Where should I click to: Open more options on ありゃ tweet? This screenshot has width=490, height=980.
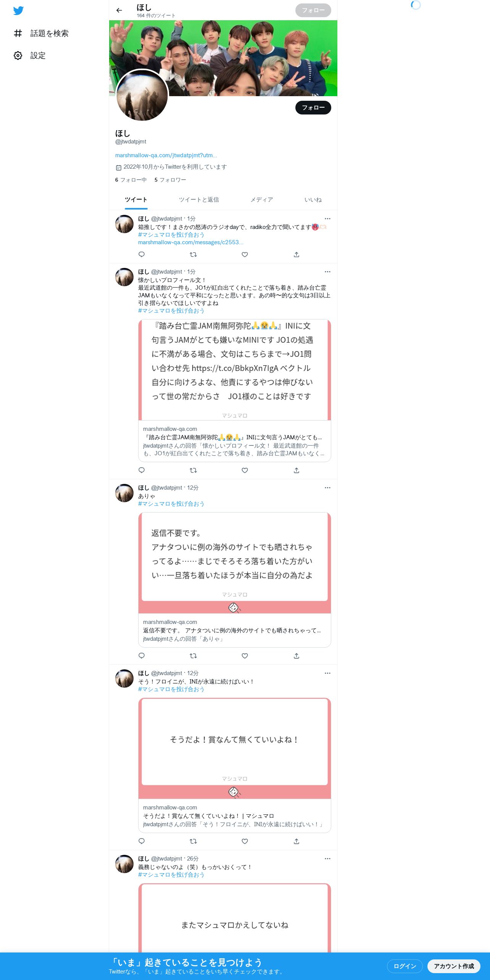[327, 488]
